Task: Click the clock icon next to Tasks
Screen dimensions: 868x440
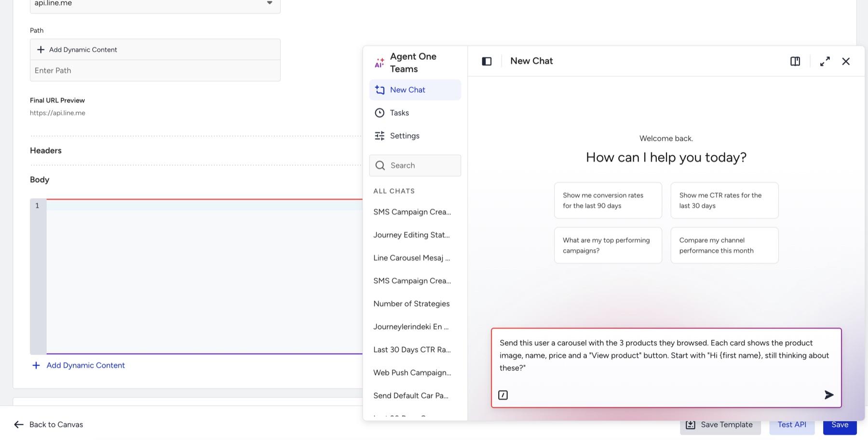Action: coord(380,113)
